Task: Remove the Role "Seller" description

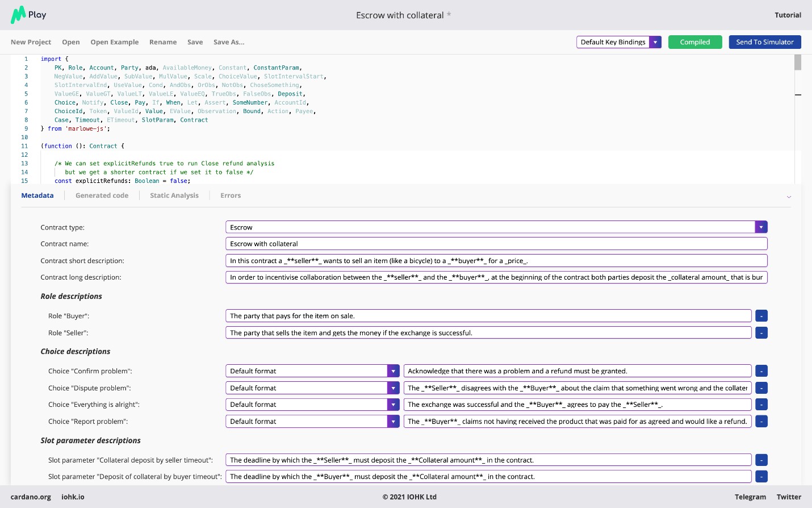Action: tap(761, 333)
